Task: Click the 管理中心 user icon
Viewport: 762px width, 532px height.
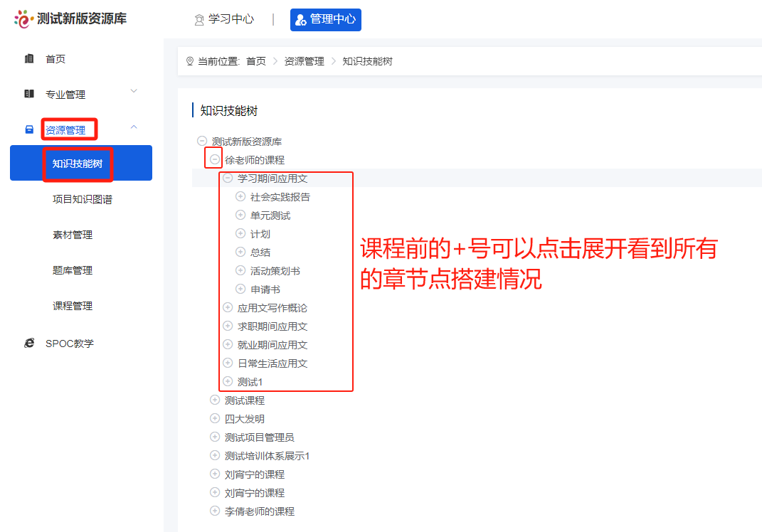Action: click(301, 20)
